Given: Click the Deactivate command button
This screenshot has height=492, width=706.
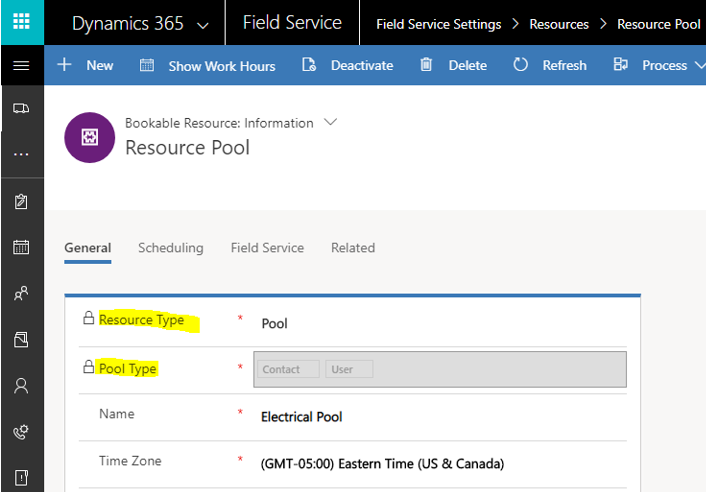Looking at the screenshot, I should coord(348,65).
